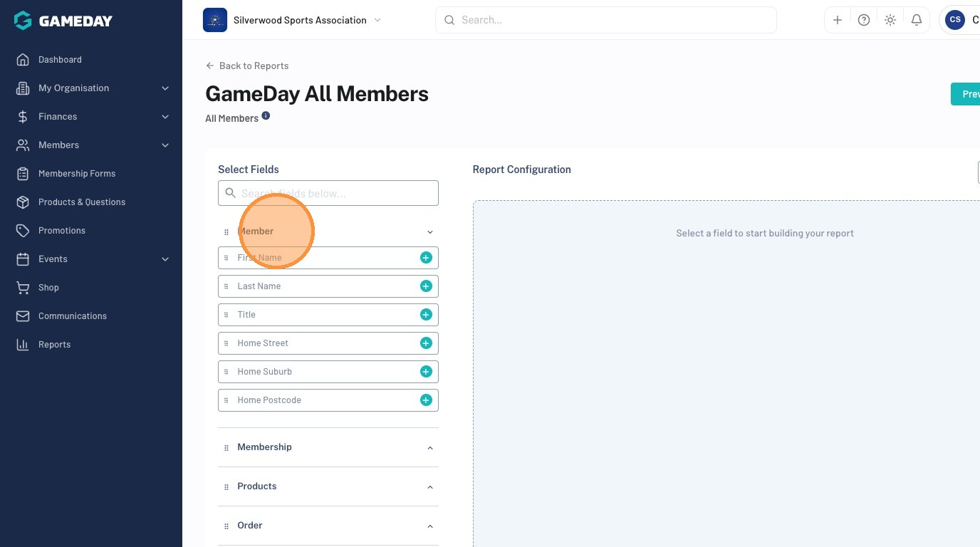Select the Home Street field row

click(328, 343)
